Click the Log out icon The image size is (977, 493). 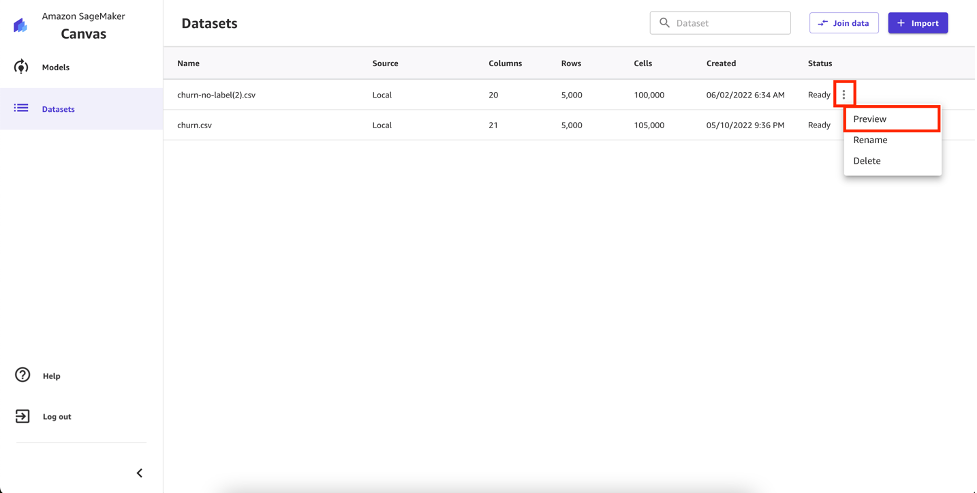click(22, 416)
